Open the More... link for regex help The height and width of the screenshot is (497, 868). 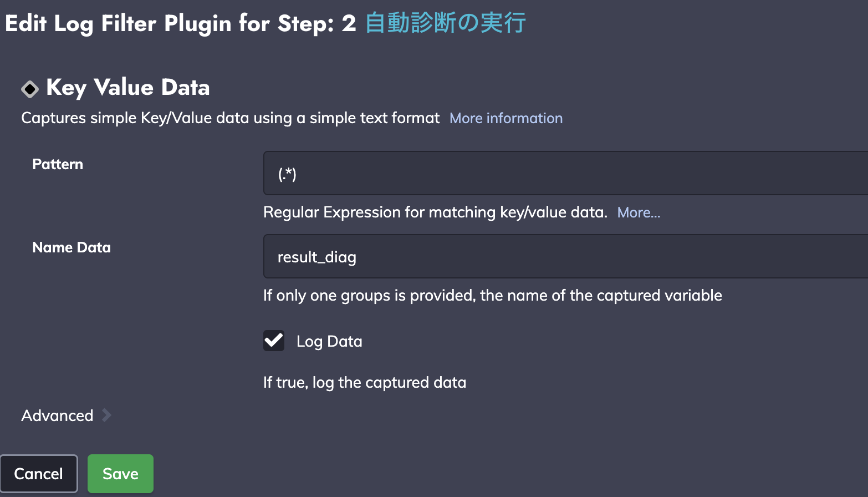click(639, 212)
